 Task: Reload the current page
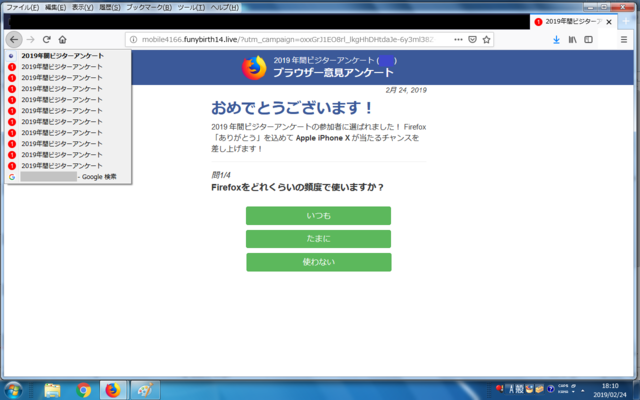coord(47,40)
